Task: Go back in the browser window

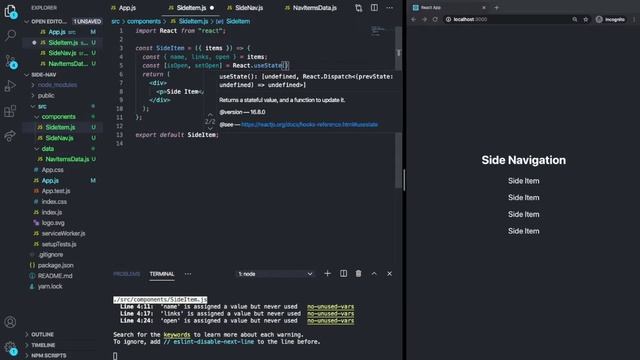Action: [x=413, y=19]
